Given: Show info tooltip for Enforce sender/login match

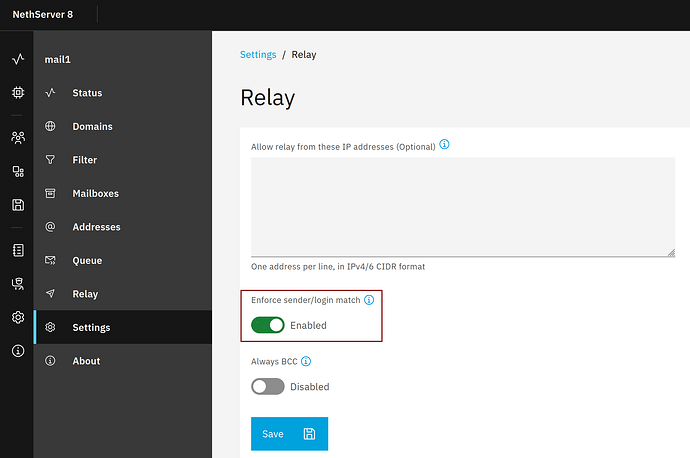Looking at the screenshot, I should [x=369, y=300].
